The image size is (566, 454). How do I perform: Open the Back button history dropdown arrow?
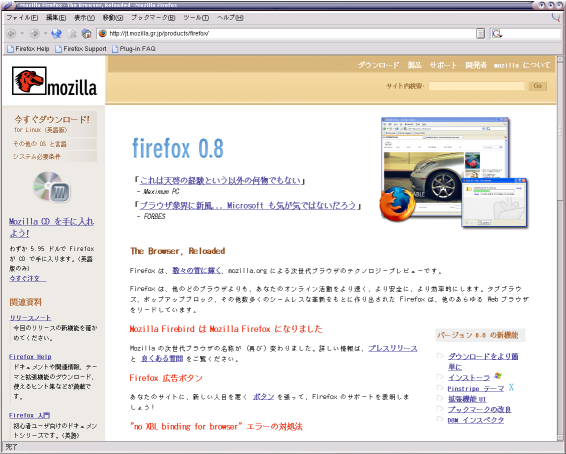click(x=22, y=34)
